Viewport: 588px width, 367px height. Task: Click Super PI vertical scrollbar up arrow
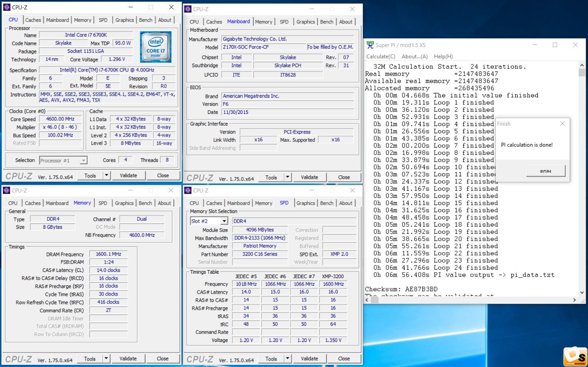[x=582, y=65]
